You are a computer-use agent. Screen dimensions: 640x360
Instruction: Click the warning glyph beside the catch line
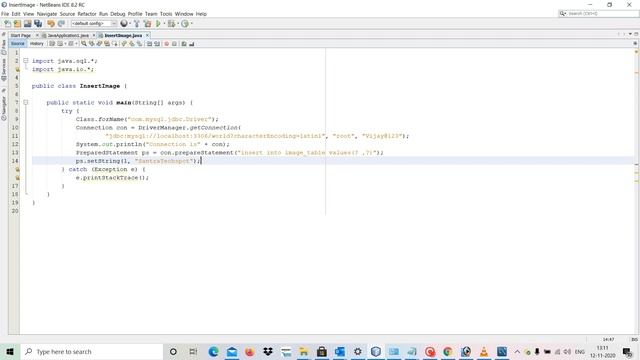pos(18,169)
